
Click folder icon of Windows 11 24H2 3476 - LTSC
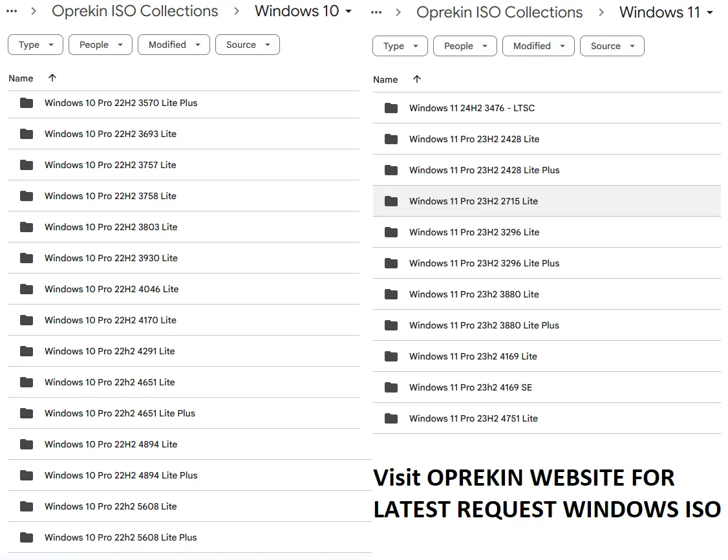(391, 108)
